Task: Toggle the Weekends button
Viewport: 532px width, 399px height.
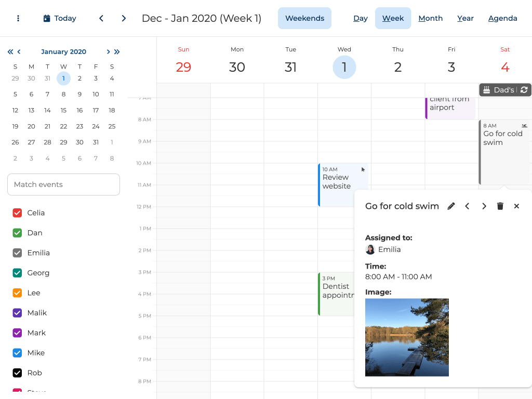Action: (x=304, y=18)
